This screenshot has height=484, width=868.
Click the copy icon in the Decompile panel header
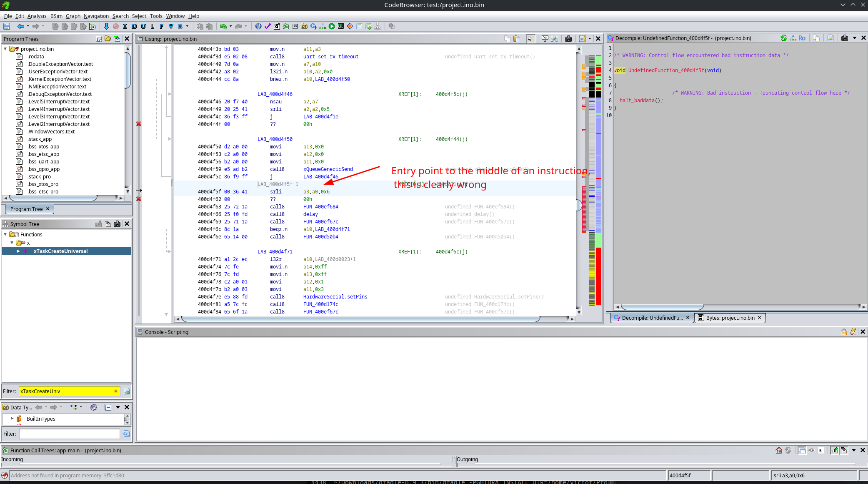pyautogui.click(x=816, y=38)
